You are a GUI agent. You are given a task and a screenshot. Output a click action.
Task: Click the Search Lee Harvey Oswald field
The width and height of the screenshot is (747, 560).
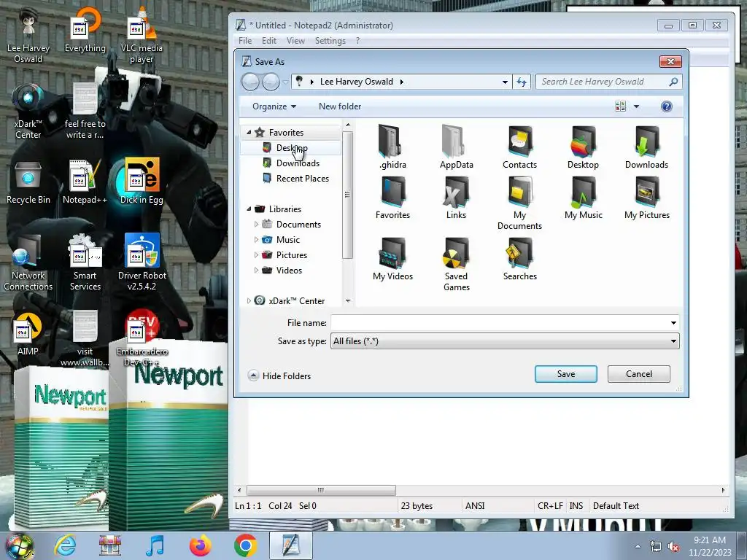click(x=603, y=82)
